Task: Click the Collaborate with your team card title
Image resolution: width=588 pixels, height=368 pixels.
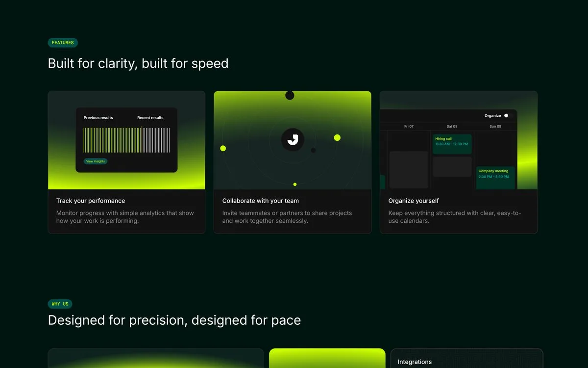Action: [x=260, y=201]
